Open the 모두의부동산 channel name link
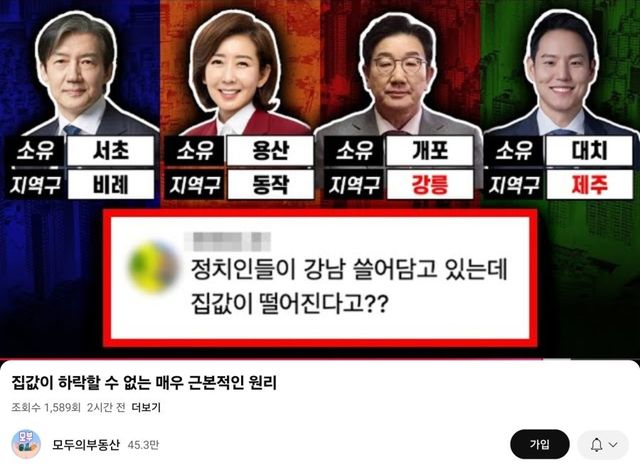The image size is (640, 470). click(x=86, y=444)
